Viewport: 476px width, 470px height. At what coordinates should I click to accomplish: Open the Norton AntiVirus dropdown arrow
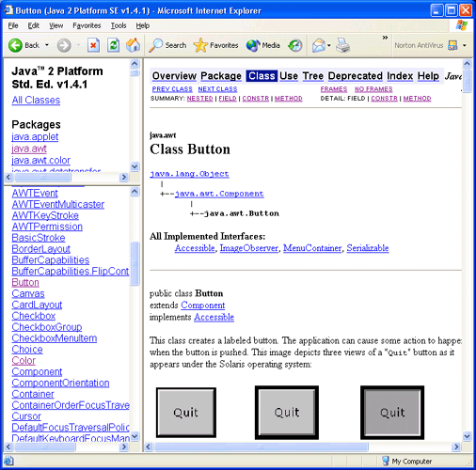[465, 45]
